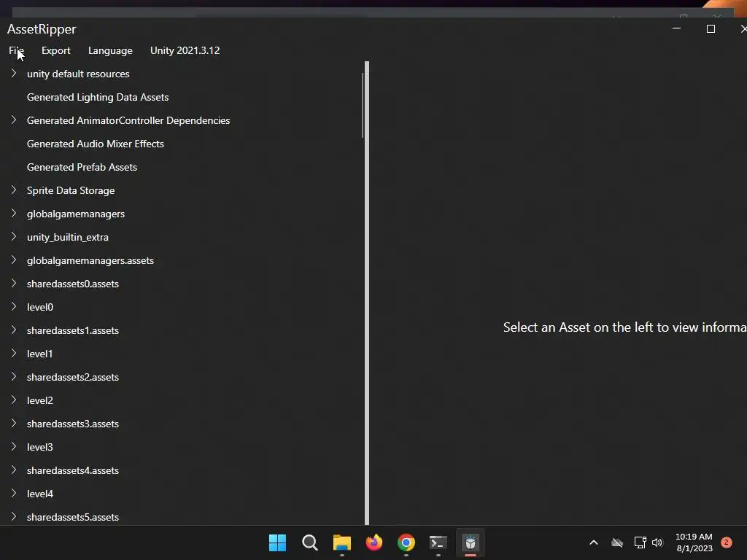The image size is (747, 560).
Task: Open the terminal app in taskbar
Action: tap(438, 542)
